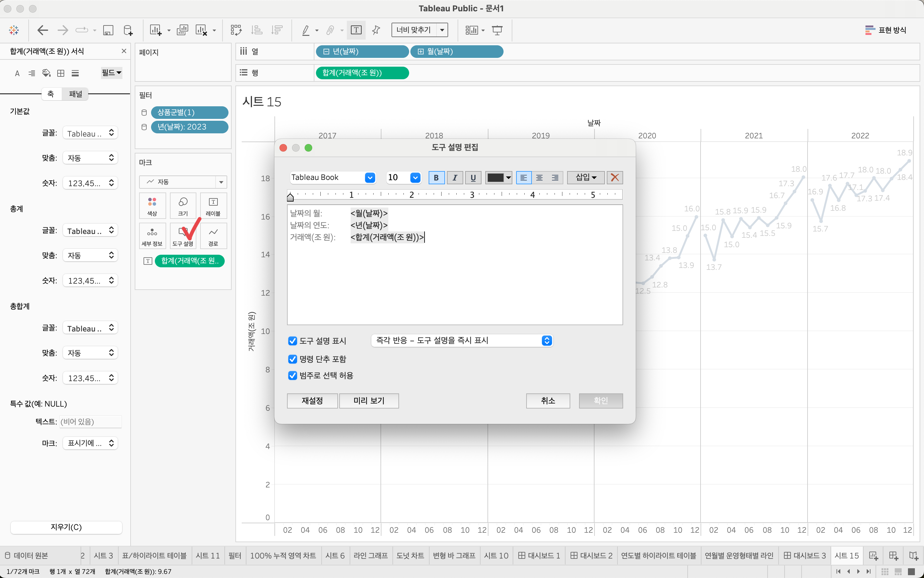Screen dimensions: 924x578
Task: Open the Tableau Book font dropdown
Action: [369, 178]
